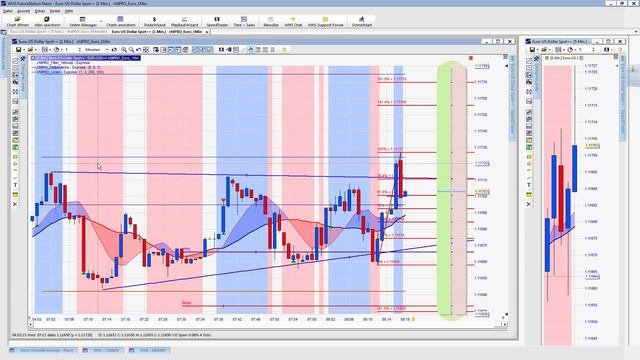This screenshot has width=640, height=360.
Task: Click the undo zoom arrow icon
Action: pyautogui.click(x=138, y=49)
